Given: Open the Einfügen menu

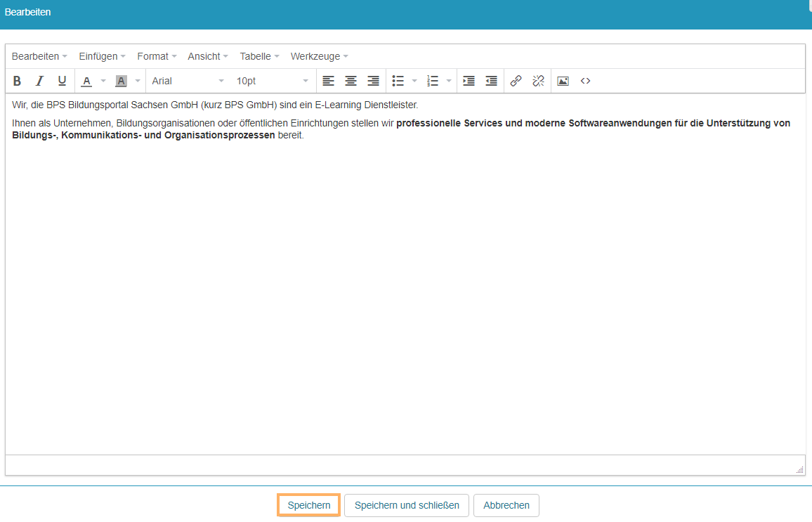Looking at the screenshot, I should click(102, 56).
